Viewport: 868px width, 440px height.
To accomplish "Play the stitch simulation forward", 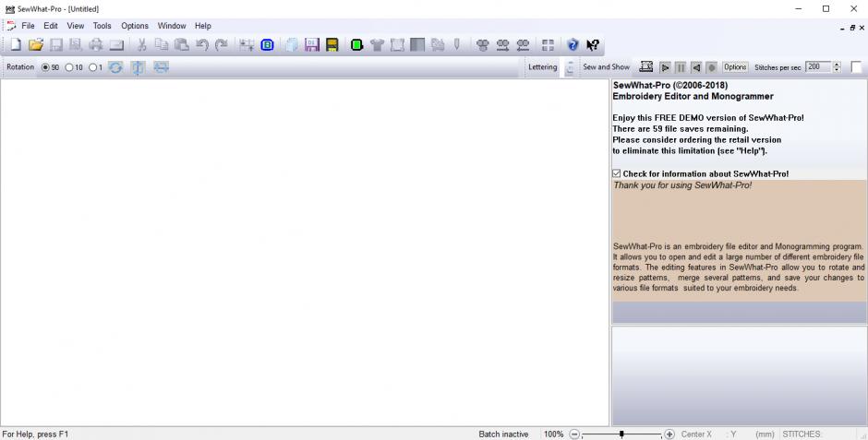I will (665, 67).
